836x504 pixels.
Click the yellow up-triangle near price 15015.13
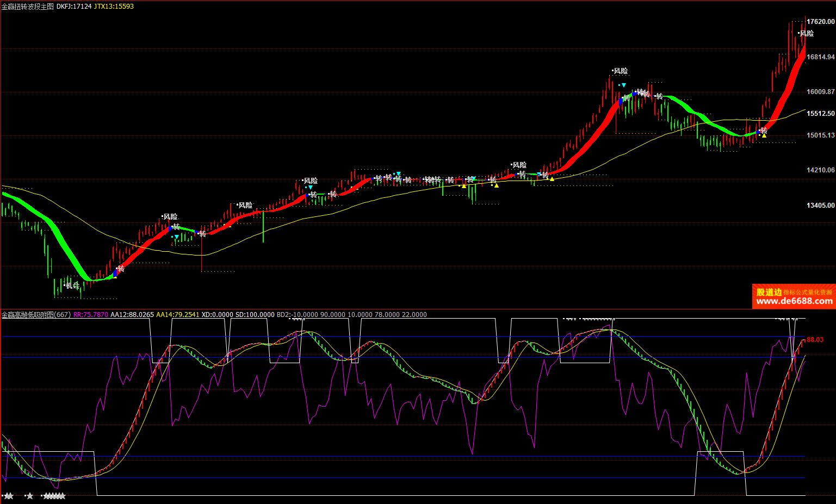click(x=764, y=135)
